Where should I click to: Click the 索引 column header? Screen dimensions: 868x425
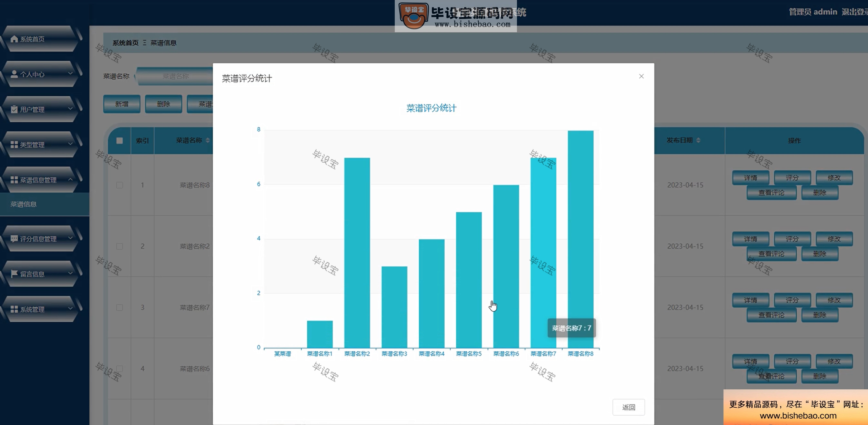click(x=142, y=141)
